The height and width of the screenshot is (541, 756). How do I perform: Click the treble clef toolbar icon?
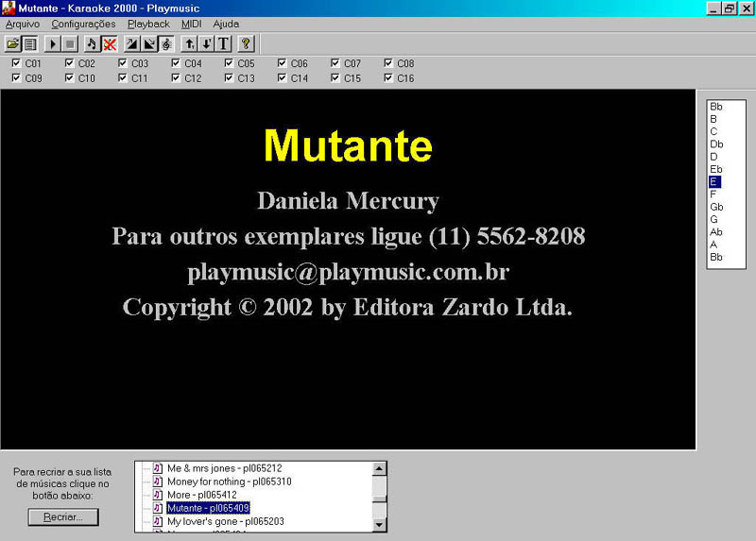[166, 44]
